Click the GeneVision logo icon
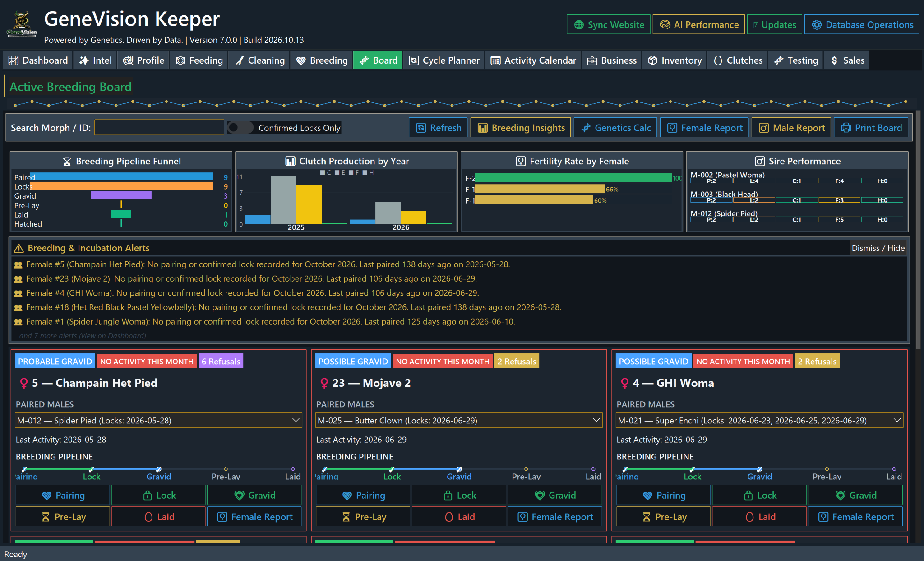Viewport: 924px width, 561px height. click(22, 24)
